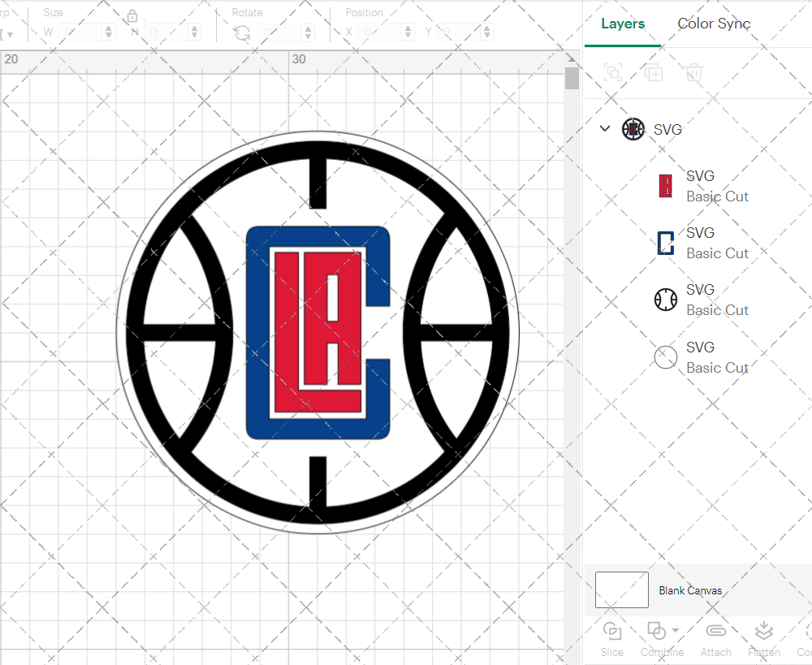812x665 pixels.
Task: Open the Combine dropdown arrow
Action: pos(676,631)
